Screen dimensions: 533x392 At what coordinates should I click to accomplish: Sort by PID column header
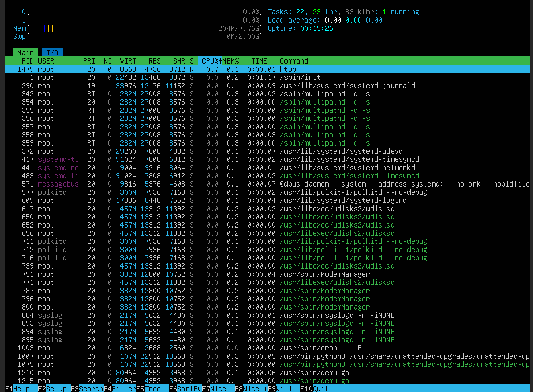(x=28, y=61)
